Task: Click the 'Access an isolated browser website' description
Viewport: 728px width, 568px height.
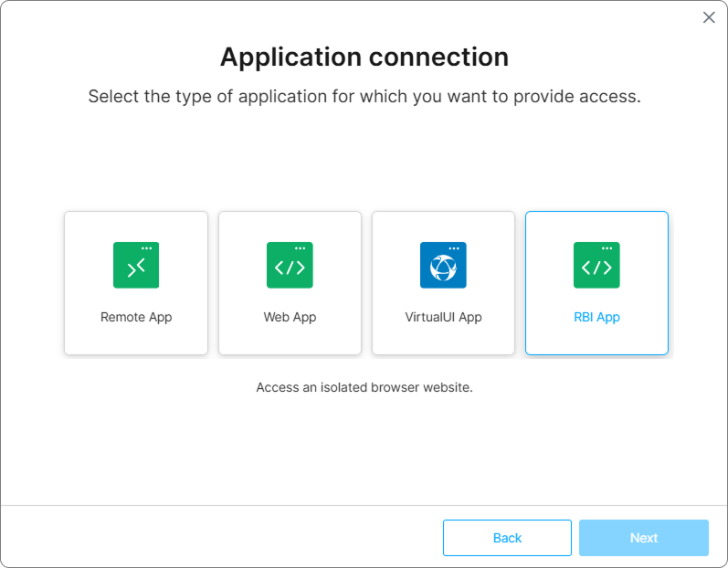Action: click(x=364, y=387)
